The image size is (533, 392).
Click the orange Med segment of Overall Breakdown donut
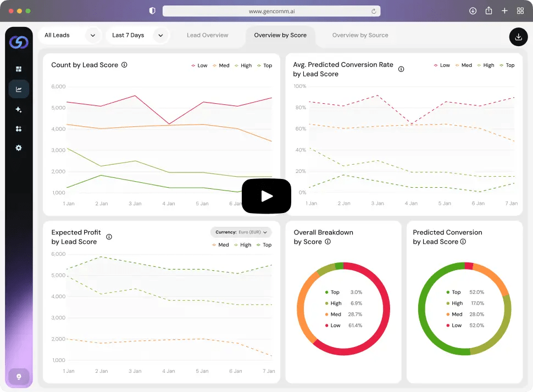point(301,307)
